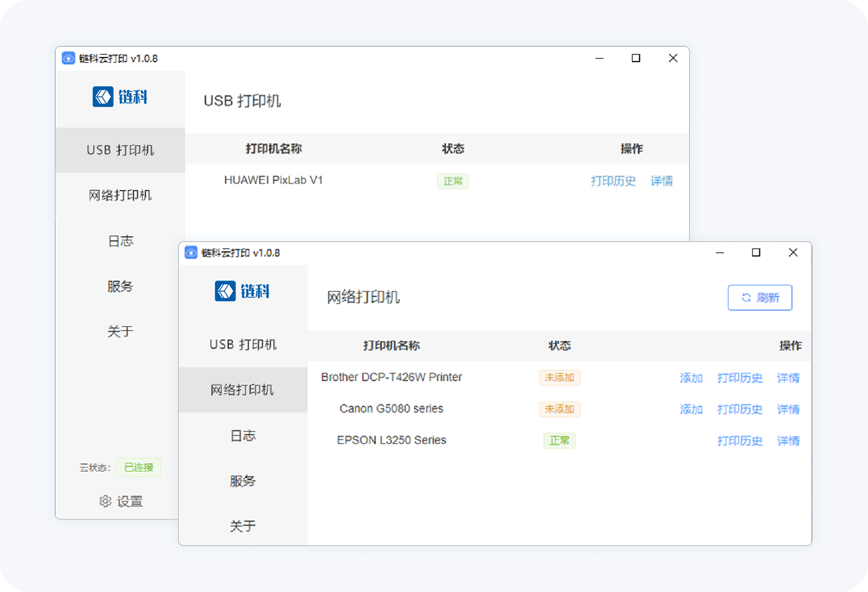Click the 链科 logo in back window sidebar
This screenshot has width=868, height=592.
pos(120,97)
